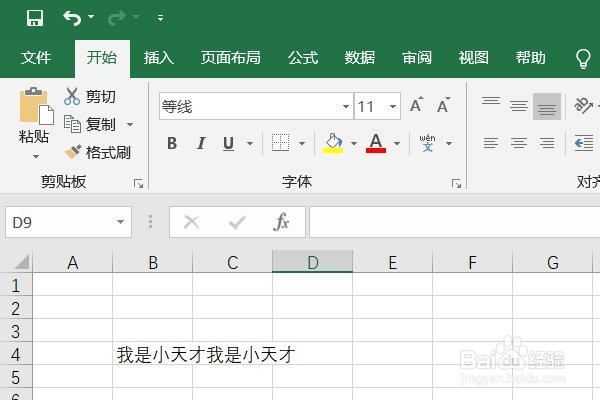The image size is (600, 400).
Task: Open the borders dropdown arrow
Action: coord(302,144)
